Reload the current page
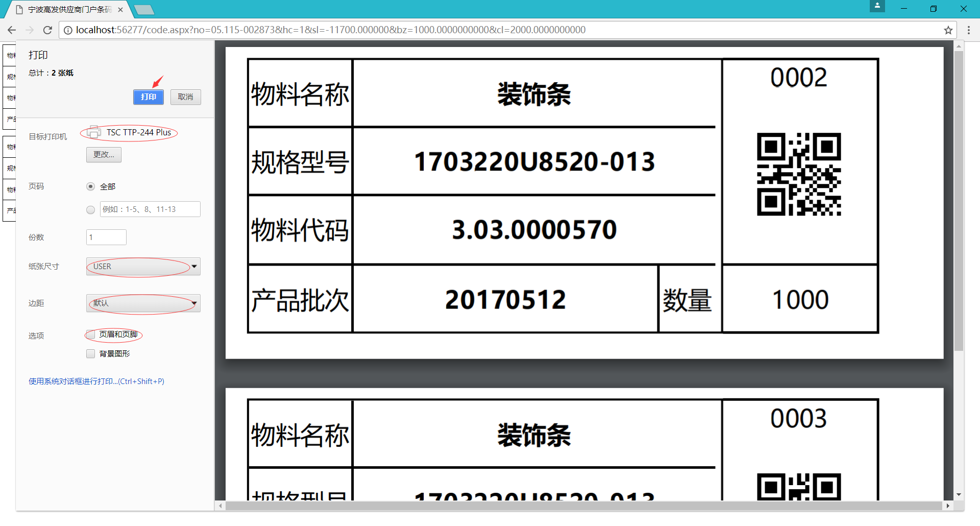The width and height of the screenshot is (980, 526). pos(47,30)
